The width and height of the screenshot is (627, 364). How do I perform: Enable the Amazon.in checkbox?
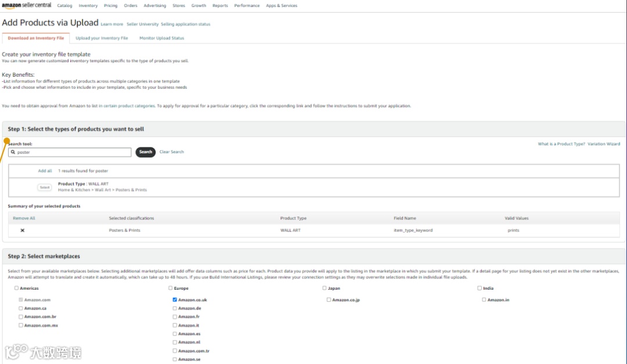(x=484, y=300)
